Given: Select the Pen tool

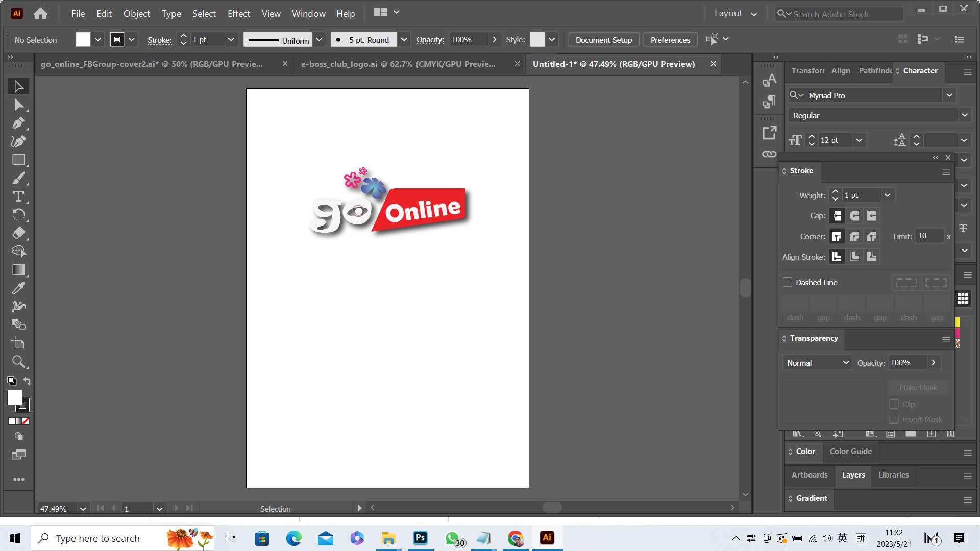Looking at the screenshot, I should [x=18, y=123].
